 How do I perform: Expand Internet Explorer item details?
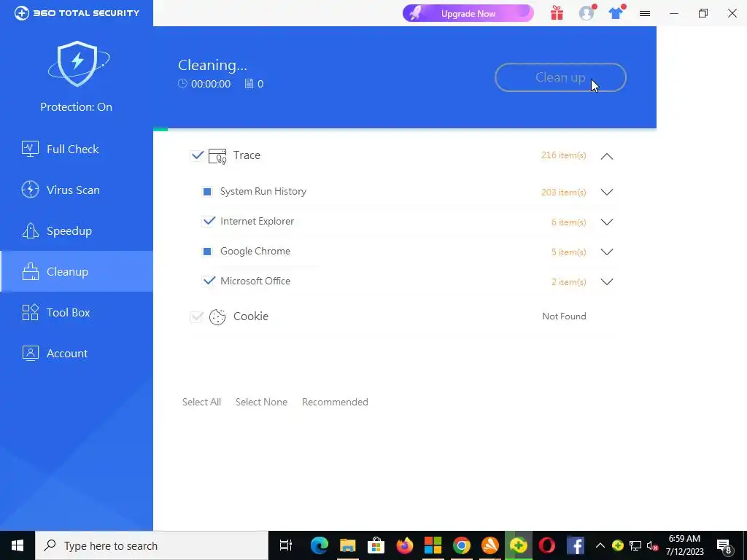(x=606, y=222)
